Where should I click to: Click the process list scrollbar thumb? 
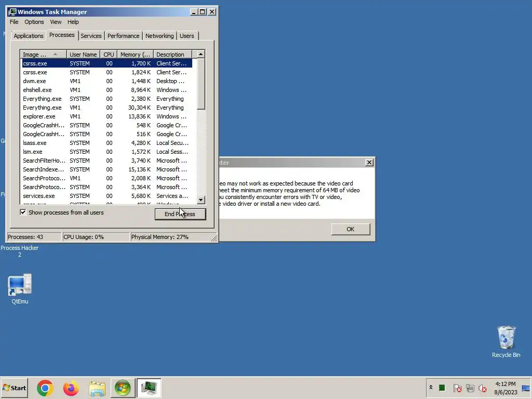point(201,84)
